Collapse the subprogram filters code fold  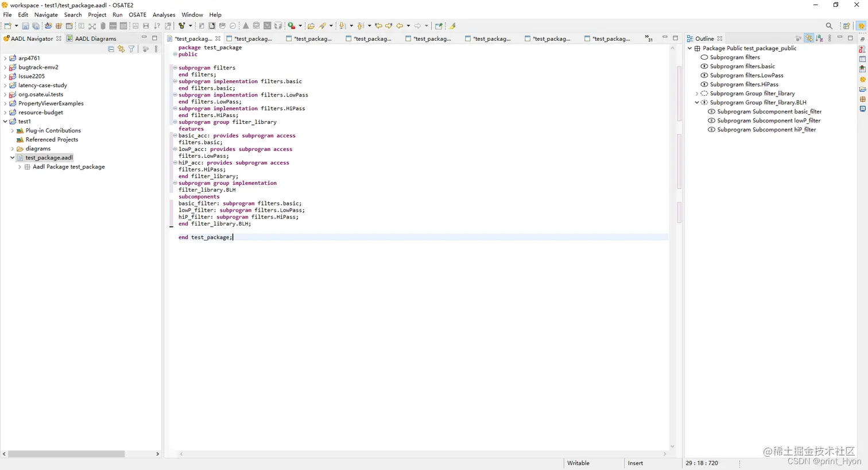[x=175, y=68]
